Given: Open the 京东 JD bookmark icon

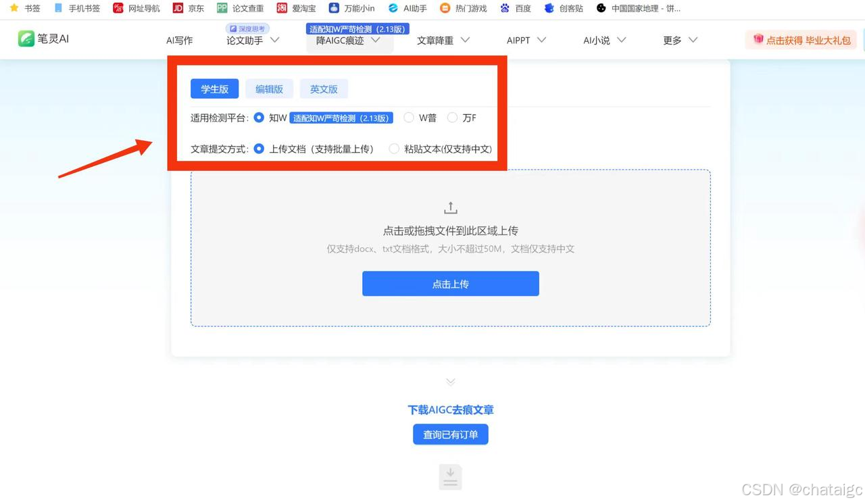Looking at the screenshot, I should click(x=178, y=8).
